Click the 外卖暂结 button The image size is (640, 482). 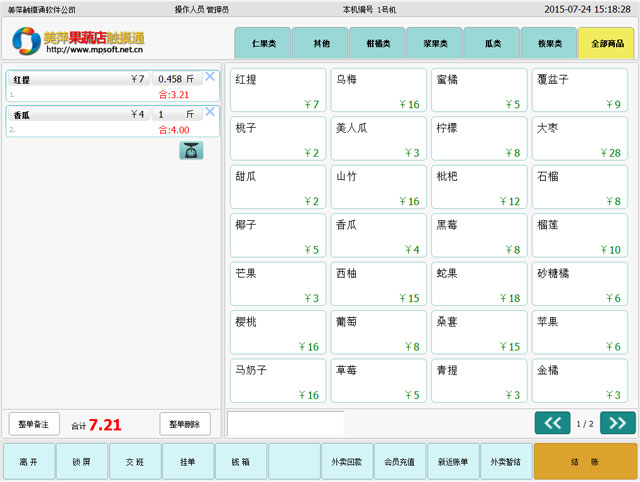506,462
